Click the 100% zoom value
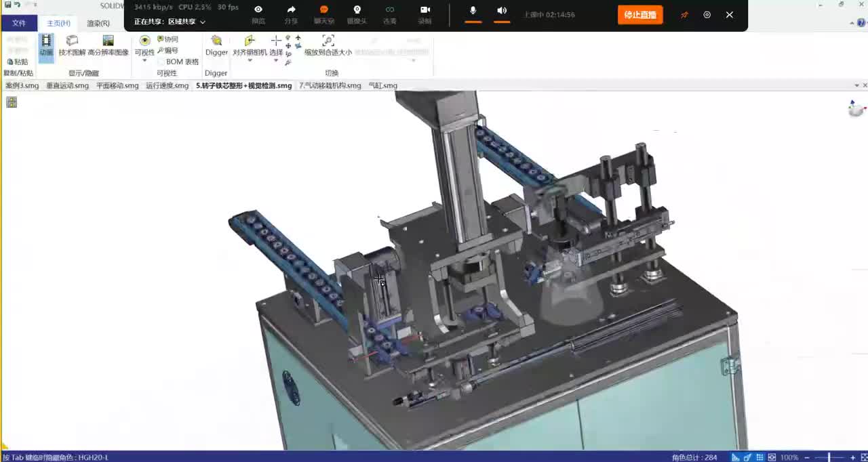Screen dimensions: 868x462 pos(789,457)
